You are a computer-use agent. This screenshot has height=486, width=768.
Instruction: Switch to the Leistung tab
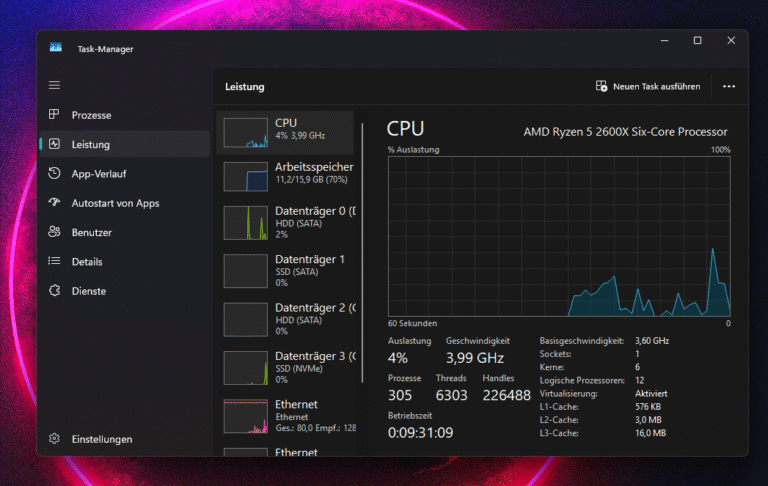(x=91, y=145)
